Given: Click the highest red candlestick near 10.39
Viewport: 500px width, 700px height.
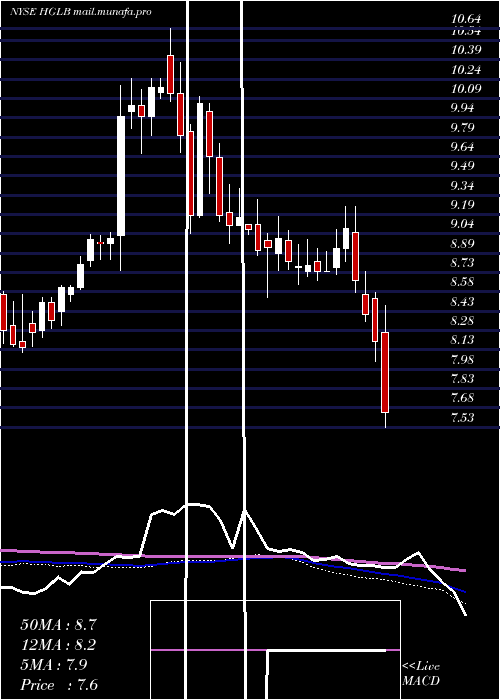Looking at the screenshot, I should pos(170,75).
